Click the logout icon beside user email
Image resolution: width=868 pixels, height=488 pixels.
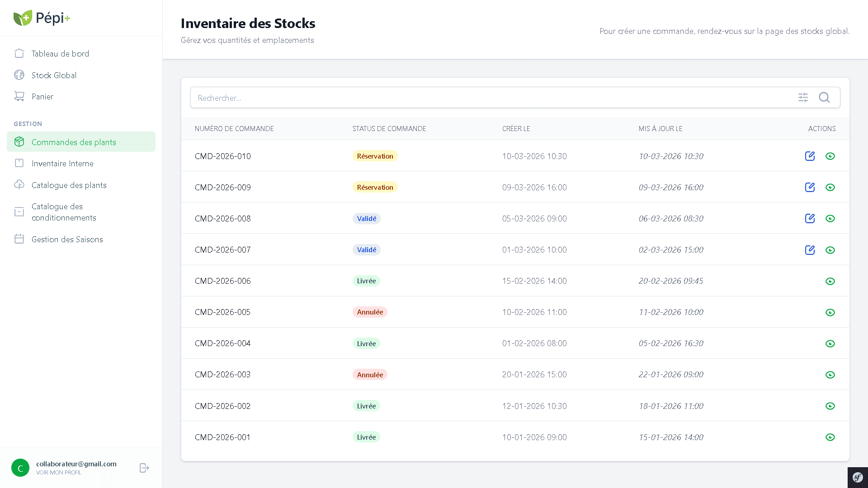click(144, 468)
